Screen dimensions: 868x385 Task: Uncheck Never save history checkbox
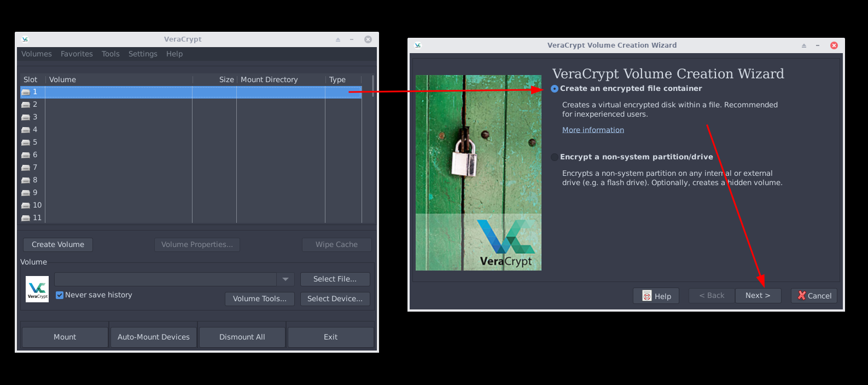pos(60,295)
